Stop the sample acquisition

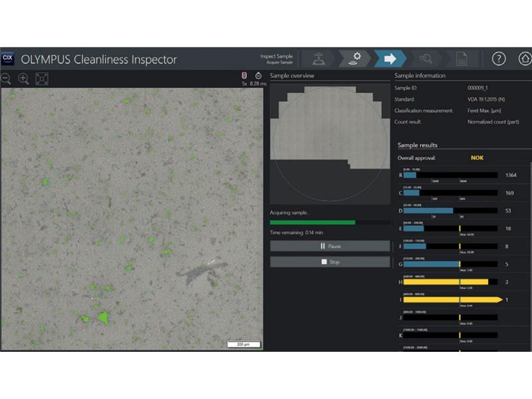point(330,262)
